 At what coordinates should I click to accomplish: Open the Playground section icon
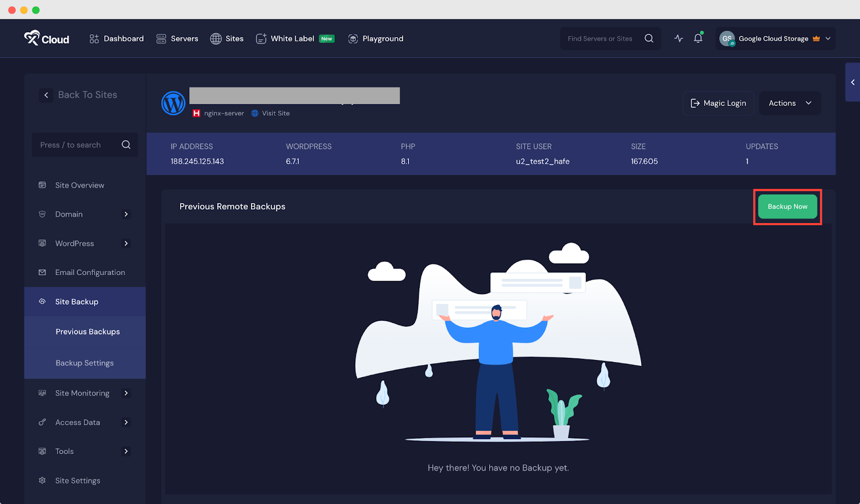pos(353,38)
